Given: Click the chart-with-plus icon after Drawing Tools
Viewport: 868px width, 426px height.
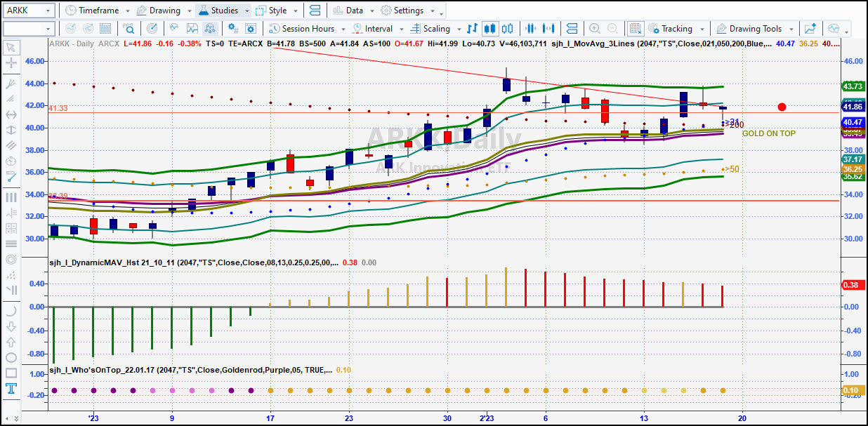Looking at the screenshot, I should click(810, 29).
